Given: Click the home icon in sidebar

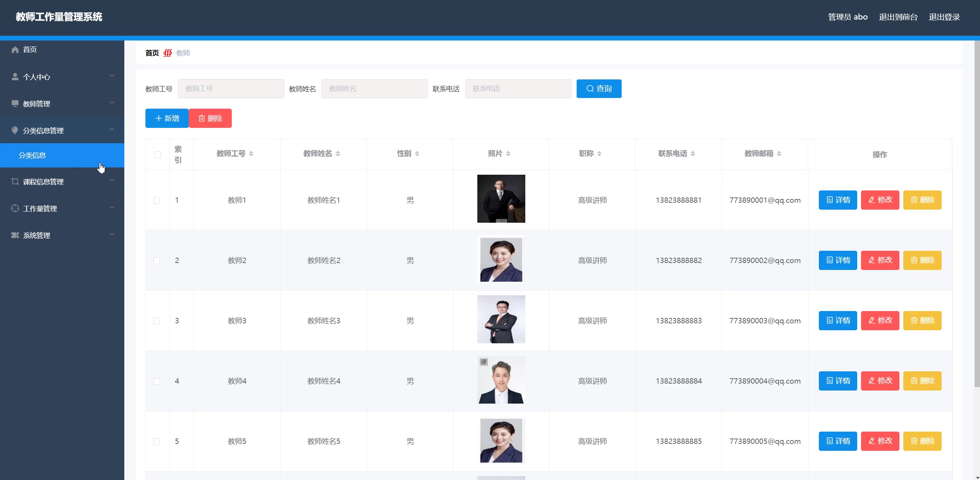Looking at the screenshot, I should tap(15, 50).
